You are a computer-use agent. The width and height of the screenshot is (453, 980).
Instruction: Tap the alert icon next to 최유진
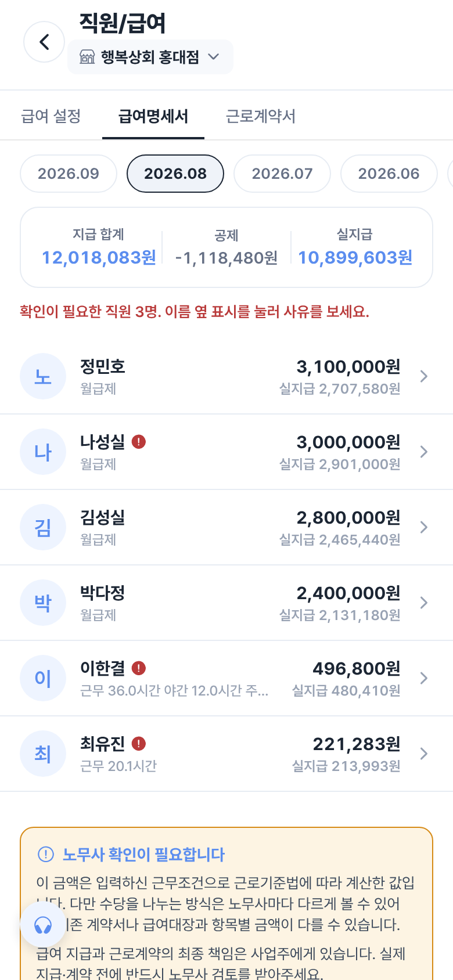(139, 744)
